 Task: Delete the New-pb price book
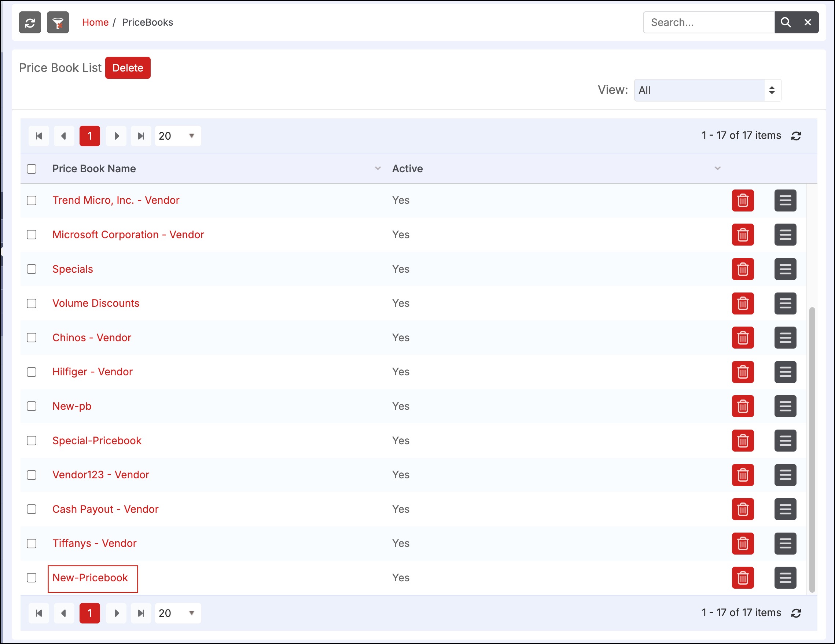(743, 406)
